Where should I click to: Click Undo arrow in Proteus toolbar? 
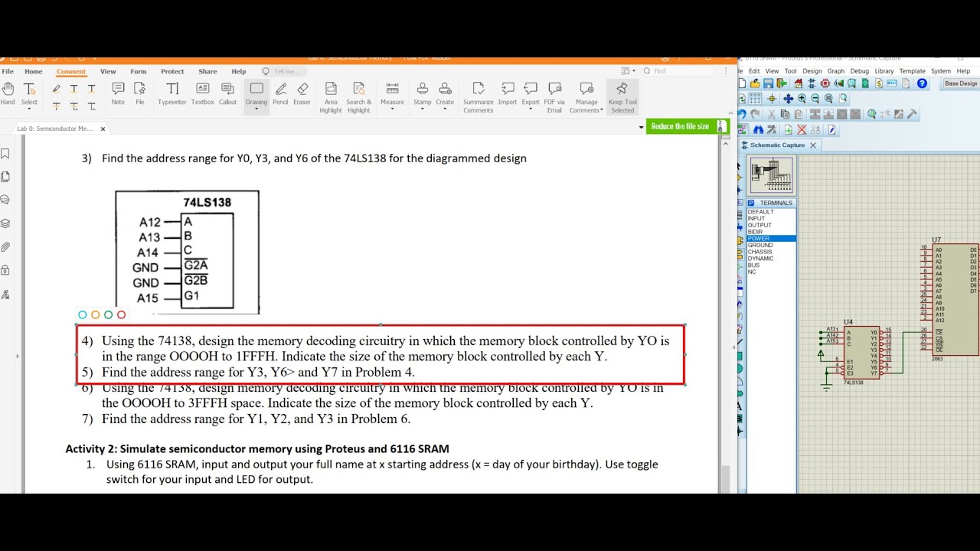pyautogui.click(x=742, y=114)
